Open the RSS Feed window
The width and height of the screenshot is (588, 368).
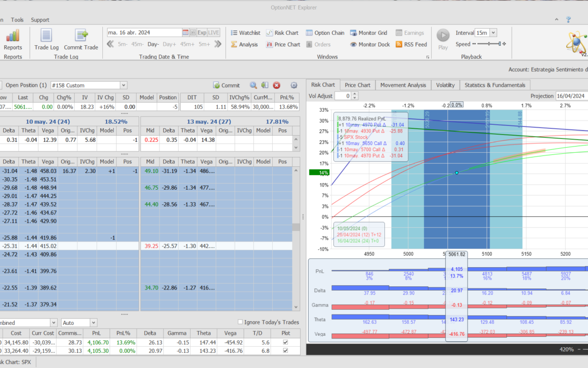coord(411,45)
